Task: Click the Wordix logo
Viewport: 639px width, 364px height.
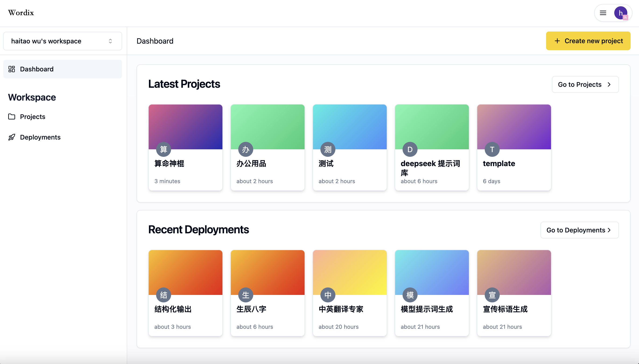Action: tap(21, 13)
